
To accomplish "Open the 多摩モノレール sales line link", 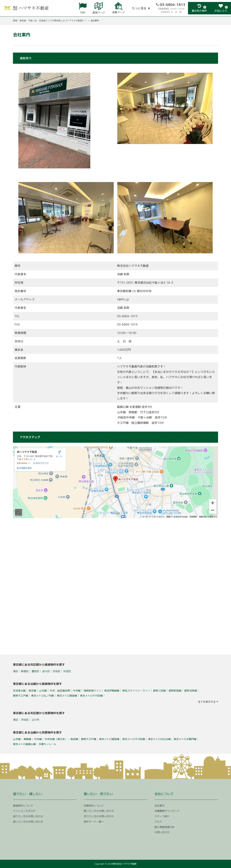I will point(47,744).
